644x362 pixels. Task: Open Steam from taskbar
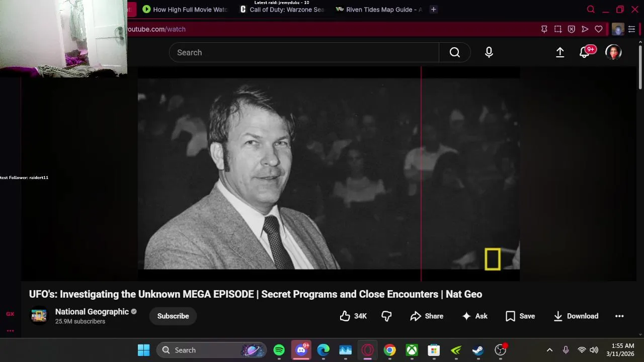[478, 350]
